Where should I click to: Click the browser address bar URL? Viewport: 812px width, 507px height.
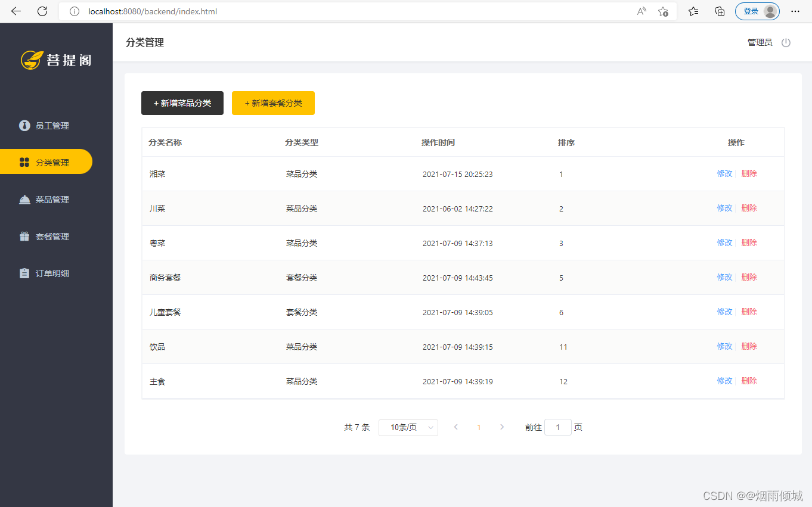point(153,11)
